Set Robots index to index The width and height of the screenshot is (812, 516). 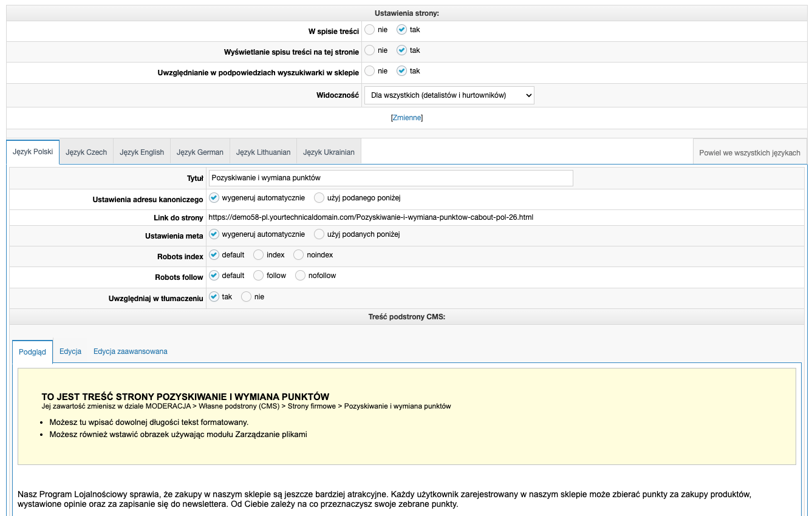coord(259,255)
